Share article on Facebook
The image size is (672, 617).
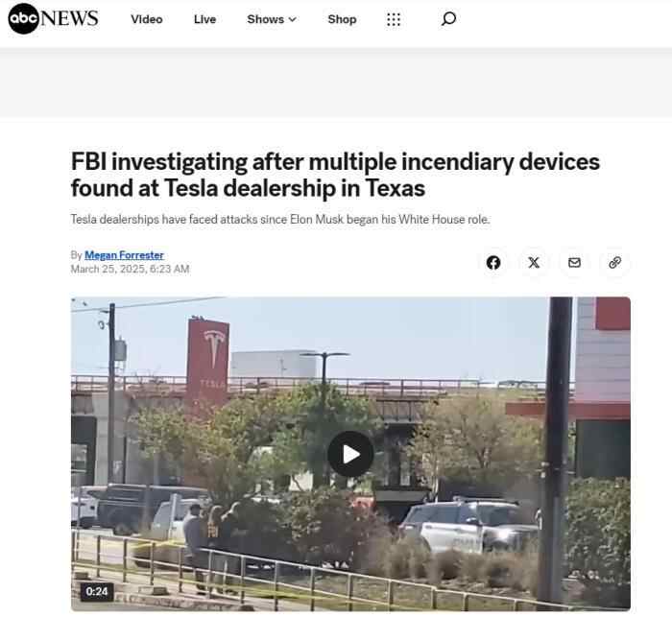tap(493, 262)
